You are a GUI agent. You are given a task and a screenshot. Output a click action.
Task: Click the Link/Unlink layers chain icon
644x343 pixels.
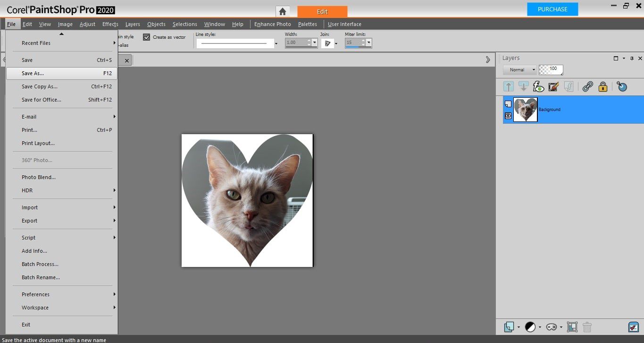587,86
